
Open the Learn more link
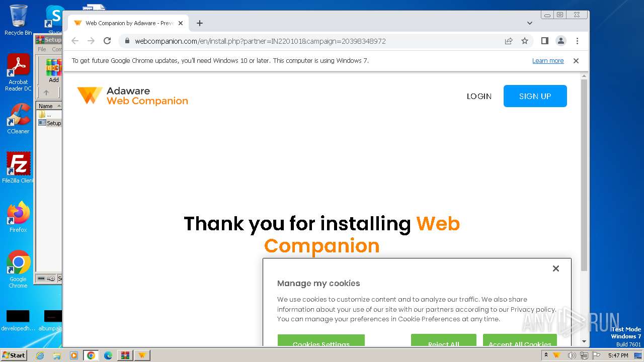548,61
